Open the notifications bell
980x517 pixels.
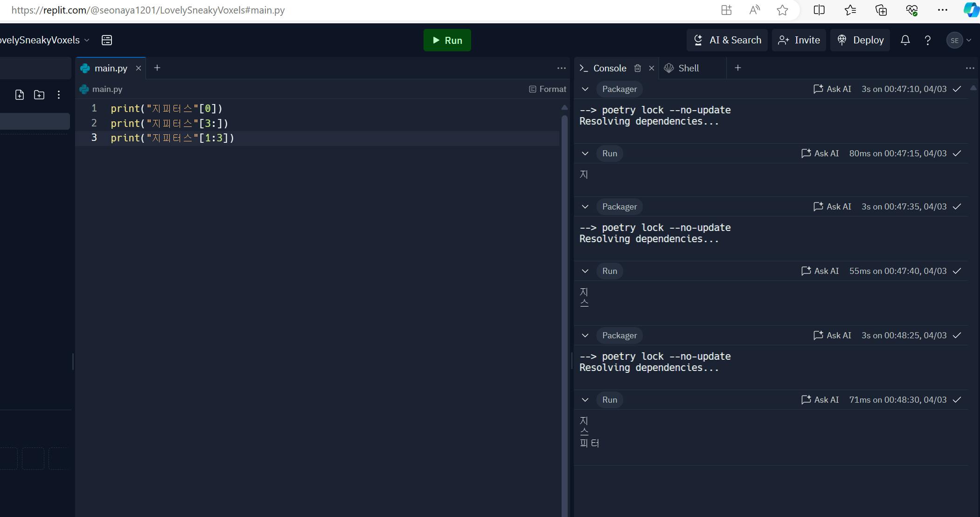point(905,40)
